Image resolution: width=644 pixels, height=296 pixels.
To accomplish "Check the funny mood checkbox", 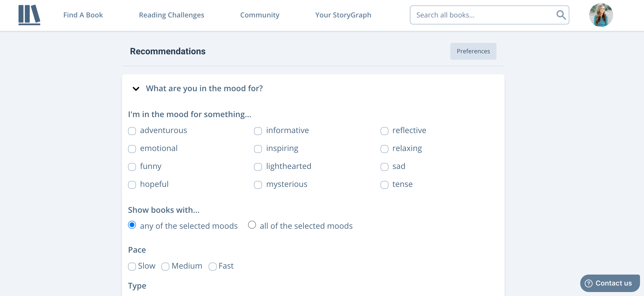I will [132, 167].
